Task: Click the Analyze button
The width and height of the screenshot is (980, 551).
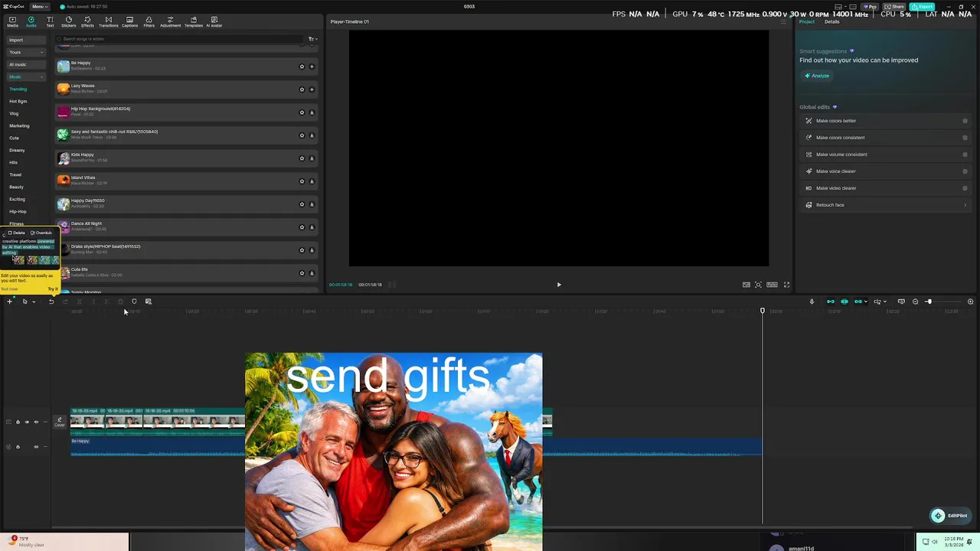Action: (817, 76)
